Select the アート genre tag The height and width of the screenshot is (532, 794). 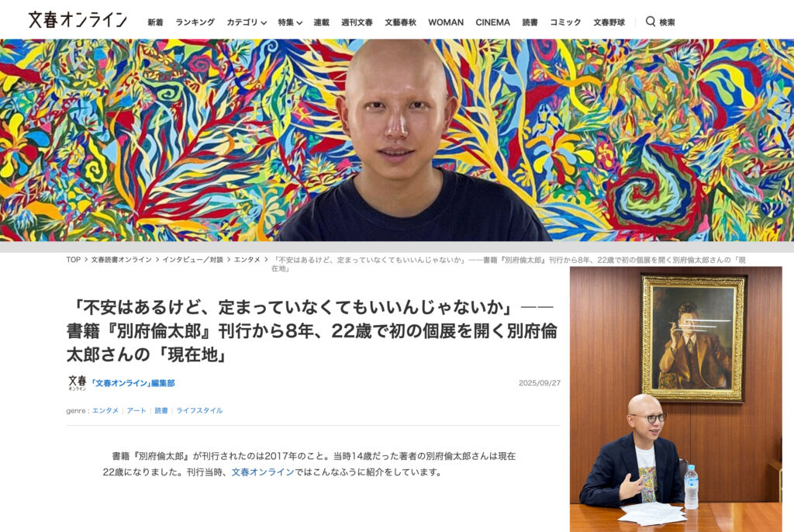pyautogui.click(x=136, y=410)
